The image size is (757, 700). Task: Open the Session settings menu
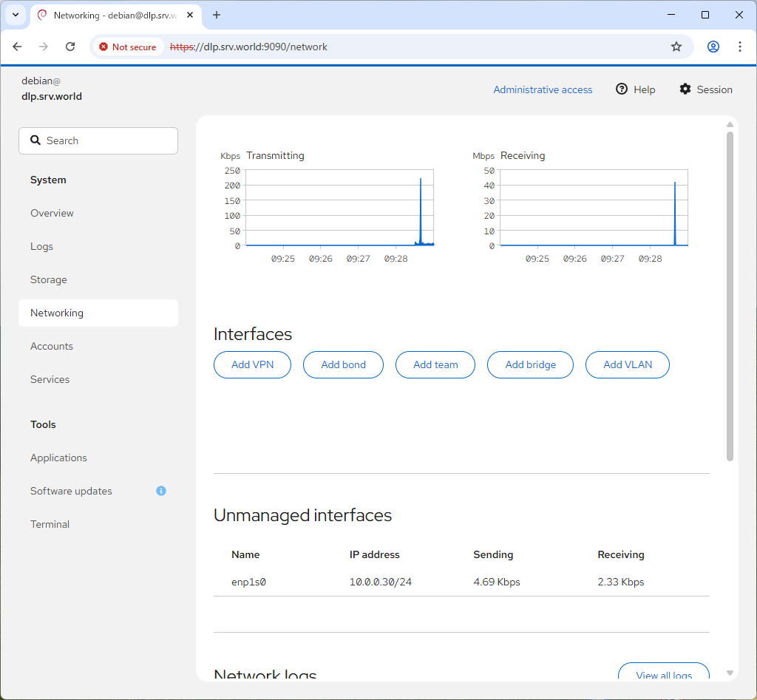(x=705, y=89)
